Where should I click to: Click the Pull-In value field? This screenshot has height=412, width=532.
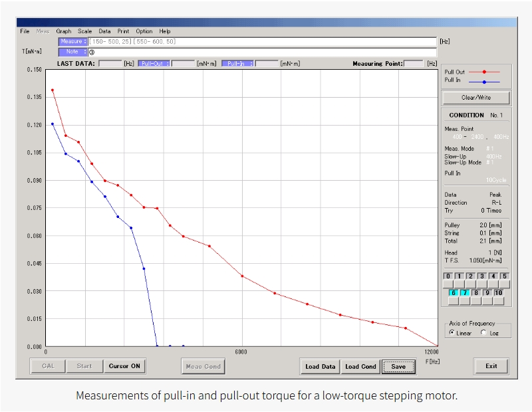pyautogui.click(x=267, y=63)
